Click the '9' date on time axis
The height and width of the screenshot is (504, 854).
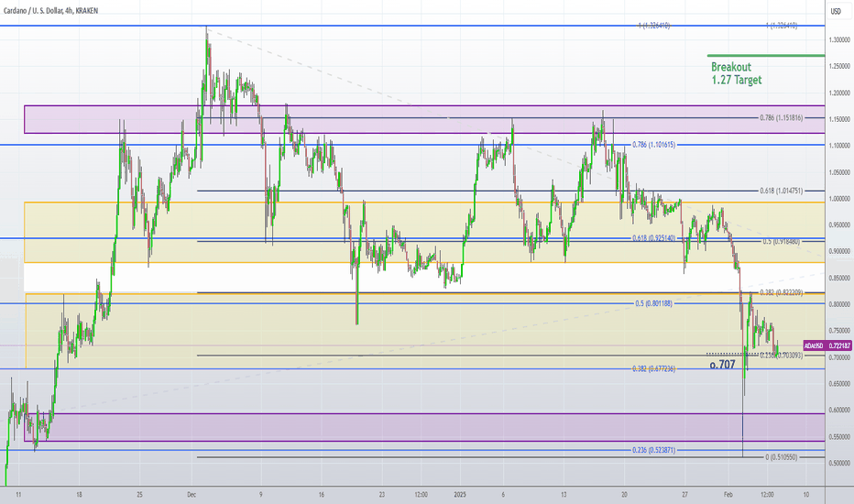(x=261, y=495)
